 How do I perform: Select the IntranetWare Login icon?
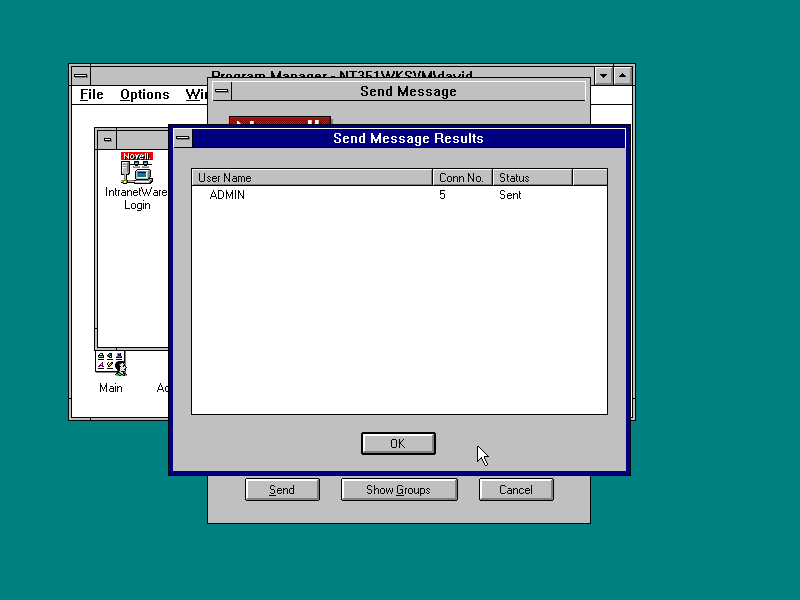[136, 181]
